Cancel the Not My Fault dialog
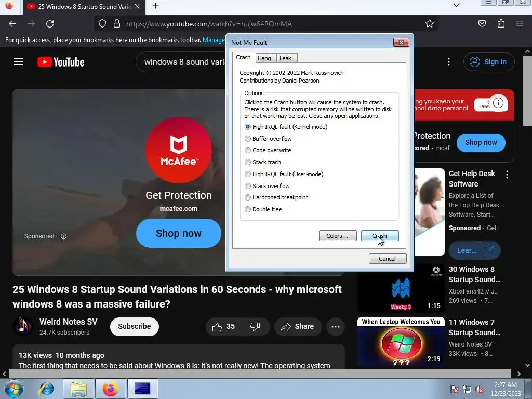Screen dimensions: 532x399 388,259
